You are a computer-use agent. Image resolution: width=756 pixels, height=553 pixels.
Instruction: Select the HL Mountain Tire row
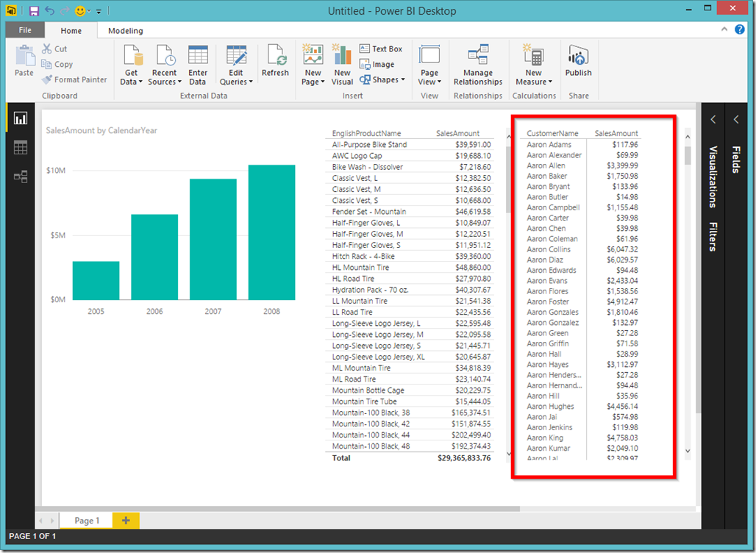point(410,268)
